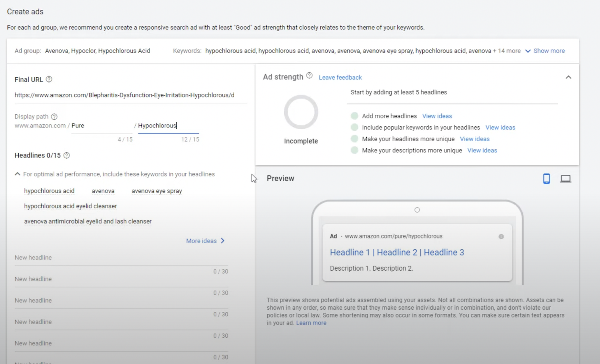This screenshot has width=600, height=364.
Task: Switch preview to mobile phone view
Action: tap(546, 179)
